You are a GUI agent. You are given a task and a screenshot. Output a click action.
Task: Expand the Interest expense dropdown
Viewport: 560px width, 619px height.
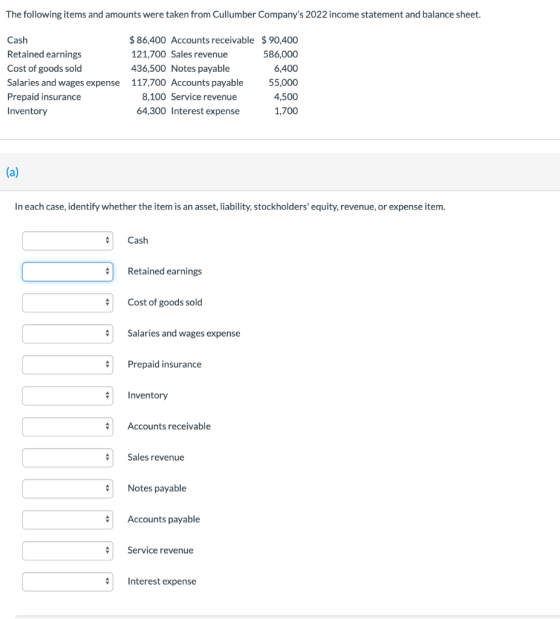67,581
